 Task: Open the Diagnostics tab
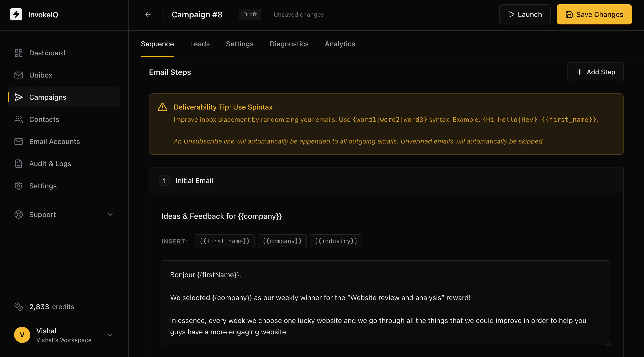click(289, 44)
